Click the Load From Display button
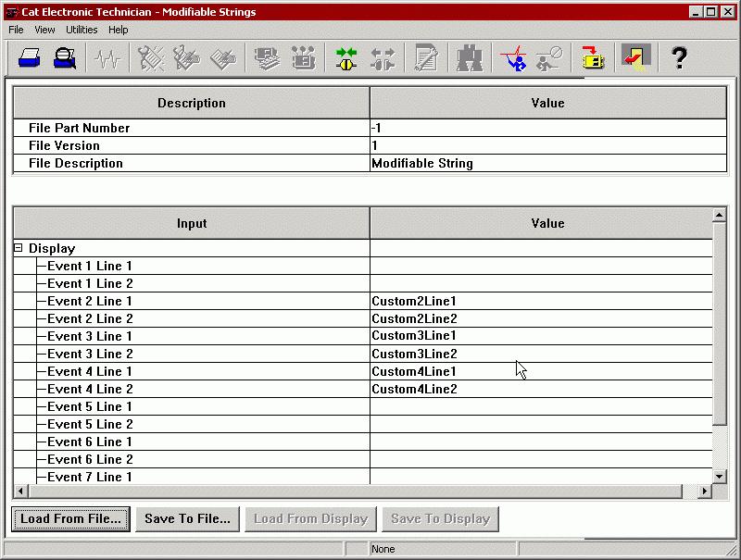The image size is (741, 560). (311, 519)
